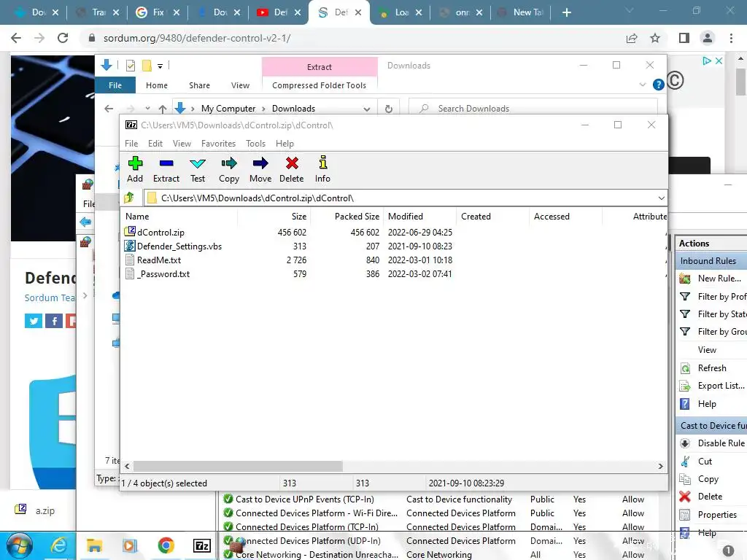The width and height of the screenshot is (747, 560).
Task: Click the Explorer back arrow
Action: coord(109,109)
